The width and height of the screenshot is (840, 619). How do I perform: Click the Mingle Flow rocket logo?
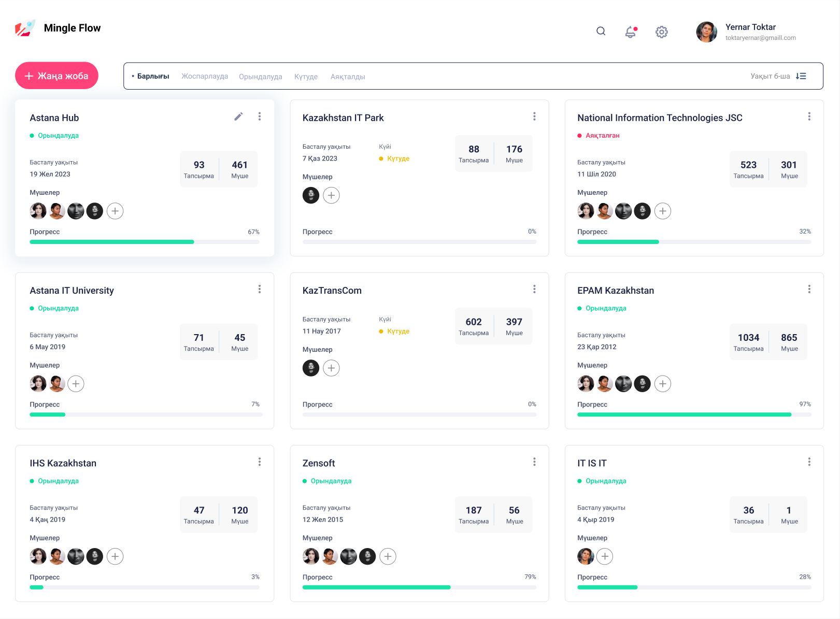(25, 28)
